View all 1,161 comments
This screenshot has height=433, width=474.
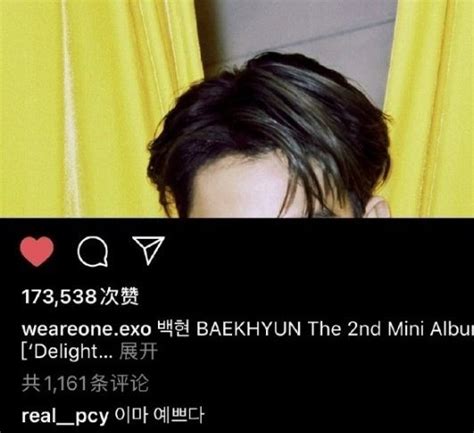(x=85, y=383)
